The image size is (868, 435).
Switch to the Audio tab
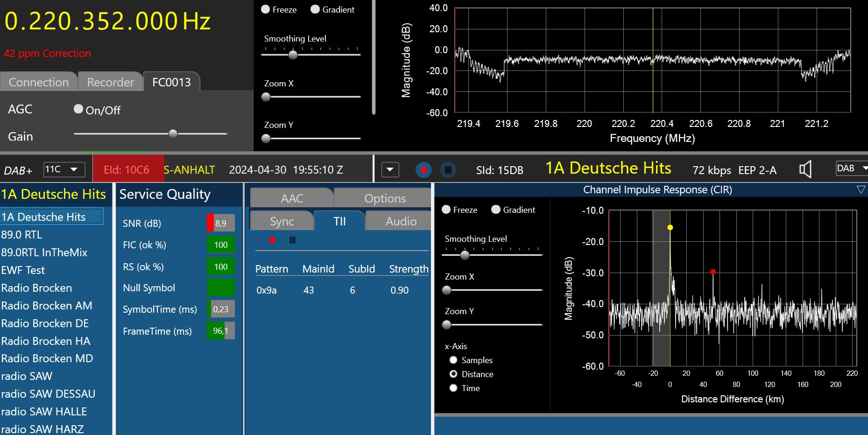coord(401,221)
